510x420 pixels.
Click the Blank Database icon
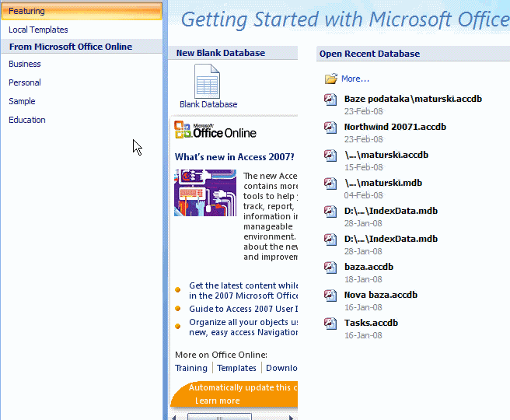click(x=207, y=82)
